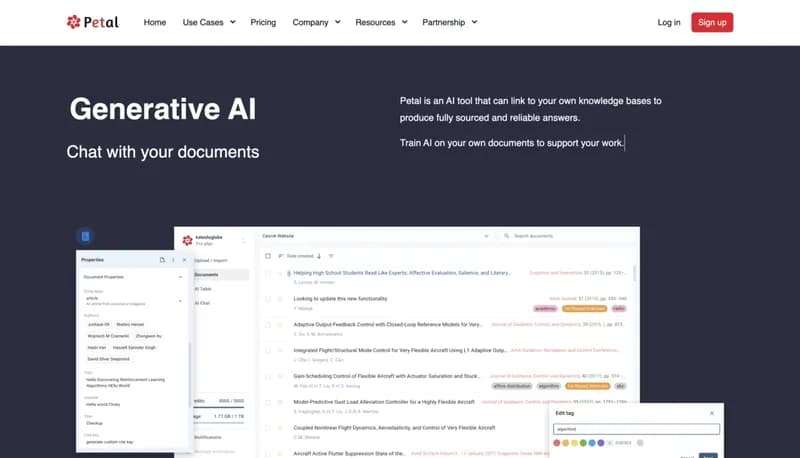Screen dimensions: 800x458
Task: Select Documents in the app sidebar
Action: pyautogui.click(x=218, y=274)
